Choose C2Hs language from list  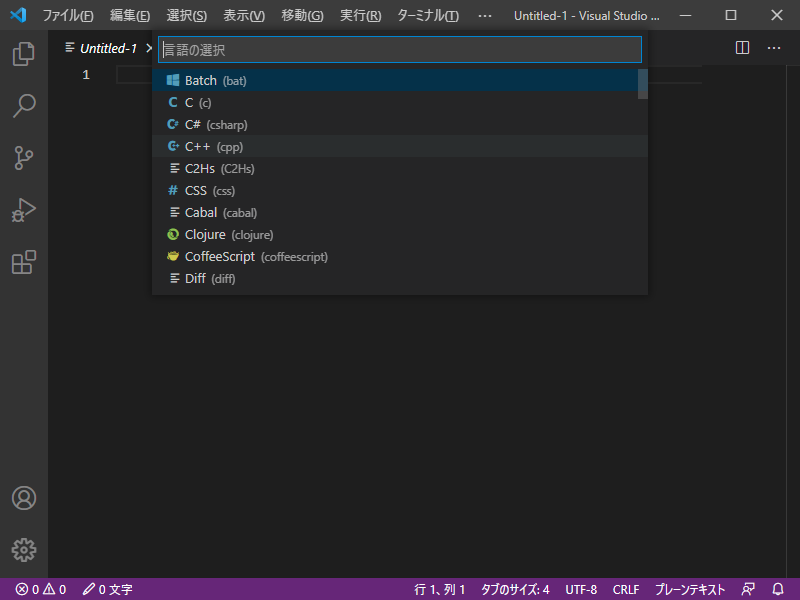(x=400, y=168)
